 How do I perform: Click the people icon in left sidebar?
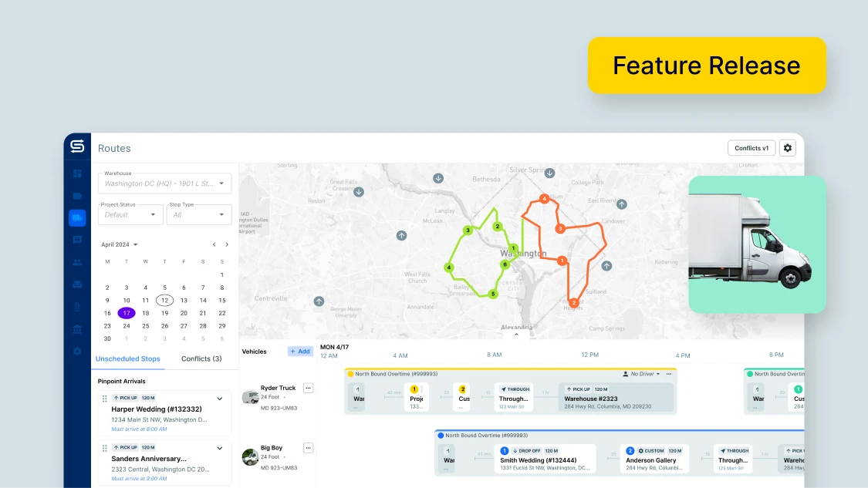77,262
